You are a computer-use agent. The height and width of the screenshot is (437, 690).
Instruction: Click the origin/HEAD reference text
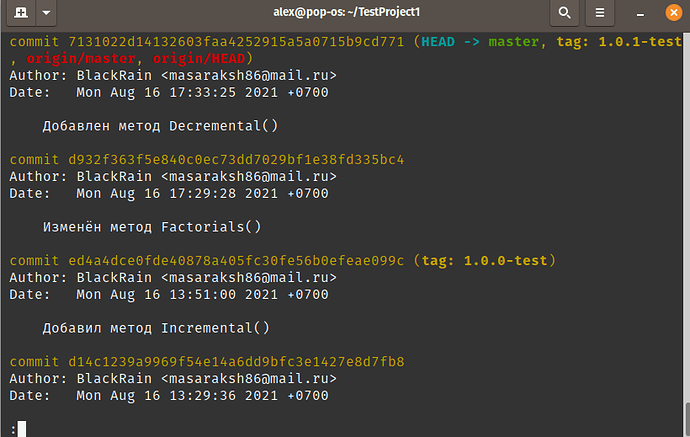point(198,59)
